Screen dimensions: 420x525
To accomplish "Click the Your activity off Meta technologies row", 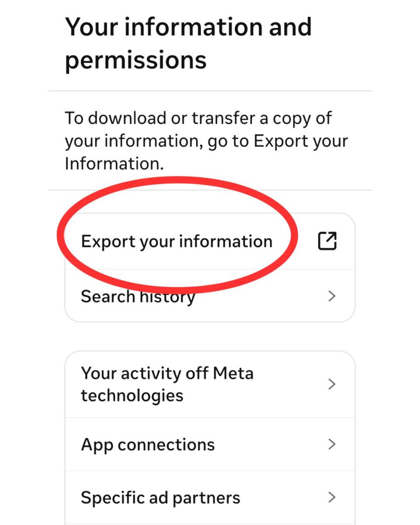I will [x=167, y=384].
